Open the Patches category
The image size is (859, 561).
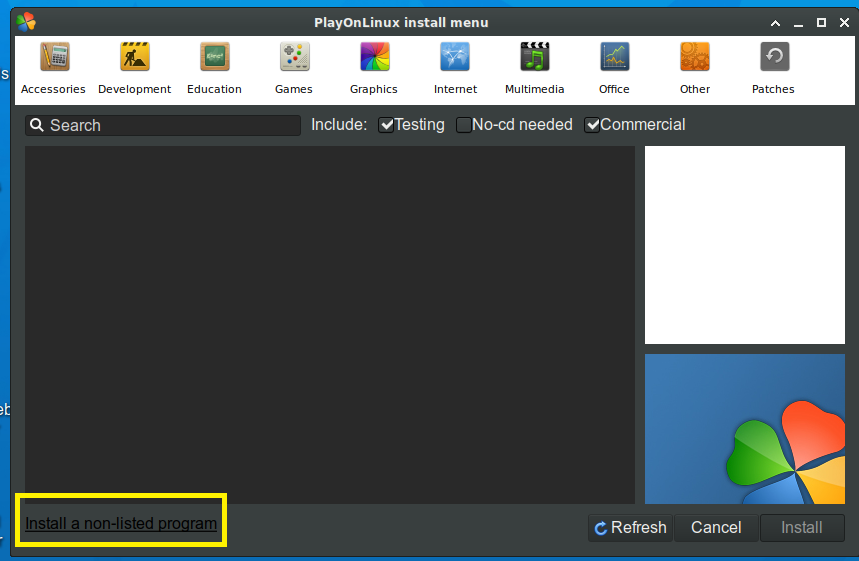[774, 68]
